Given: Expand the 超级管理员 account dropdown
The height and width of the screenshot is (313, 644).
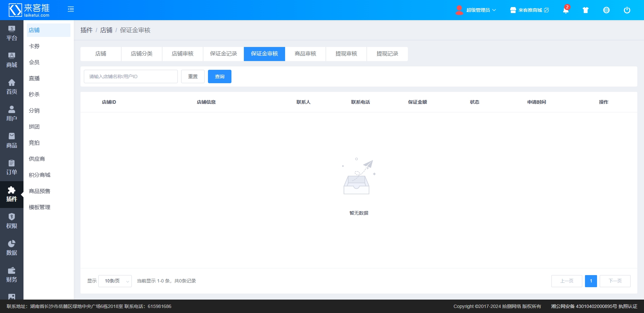Looking at the screenshot, I should click(476, 10).
